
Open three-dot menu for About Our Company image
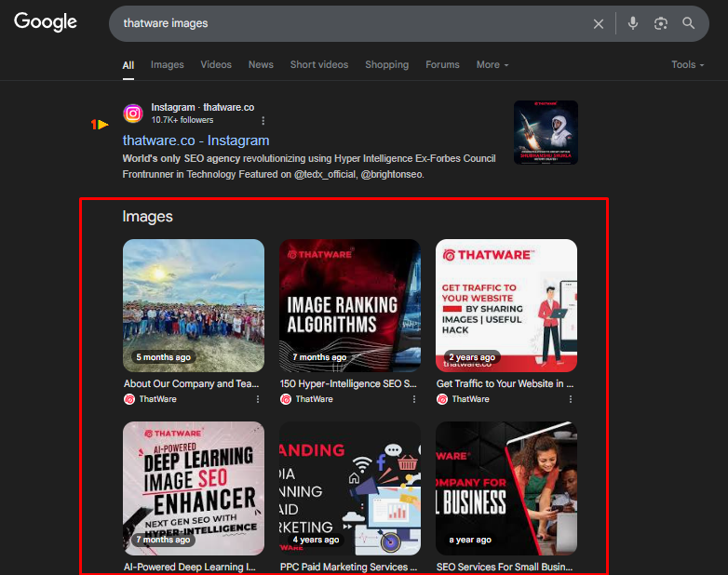tap(258, 399)
